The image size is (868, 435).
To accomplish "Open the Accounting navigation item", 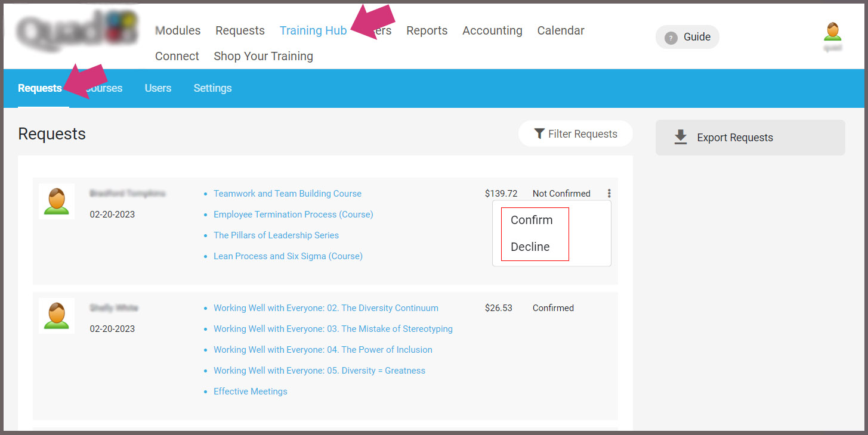I will [492, 30].
